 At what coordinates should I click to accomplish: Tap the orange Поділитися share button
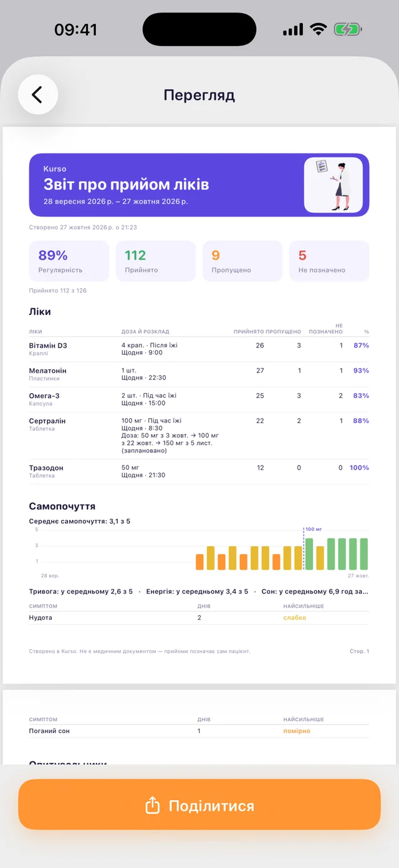[x=199, y=806]
